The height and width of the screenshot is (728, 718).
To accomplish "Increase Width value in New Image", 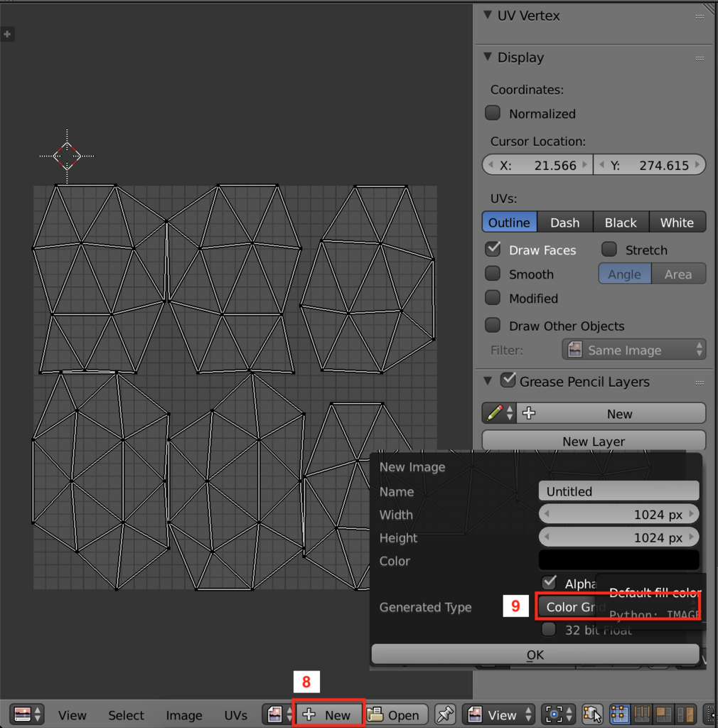I will coord(692,514).
